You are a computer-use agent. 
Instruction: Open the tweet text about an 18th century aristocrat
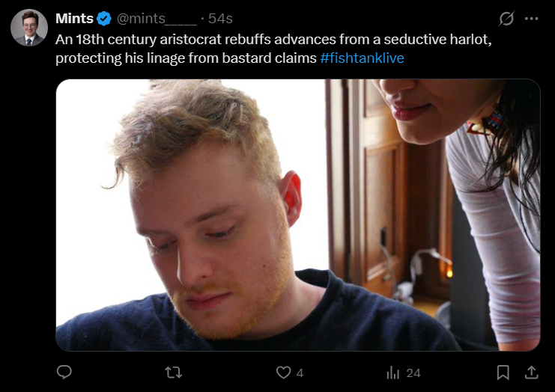pyautogui.click(x=273, y=49)
